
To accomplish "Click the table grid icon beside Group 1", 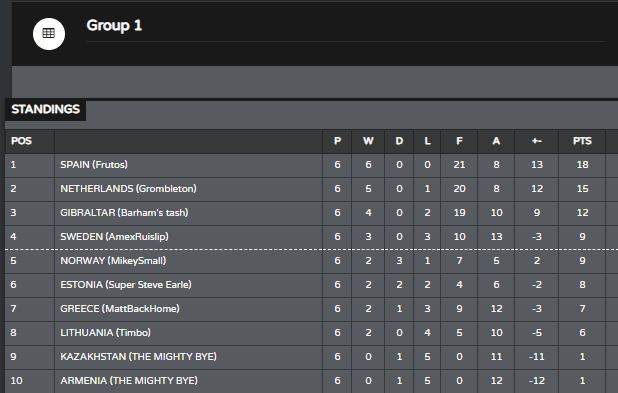I will [49, 34].
